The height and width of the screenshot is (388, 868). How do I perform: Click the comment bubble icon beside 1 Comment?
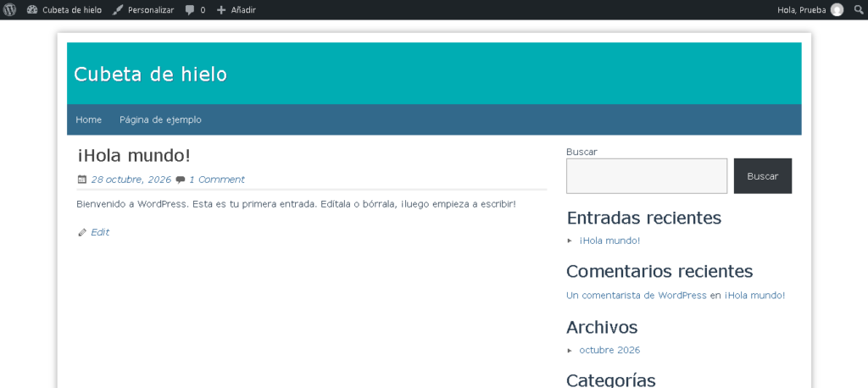pos(181,180)
